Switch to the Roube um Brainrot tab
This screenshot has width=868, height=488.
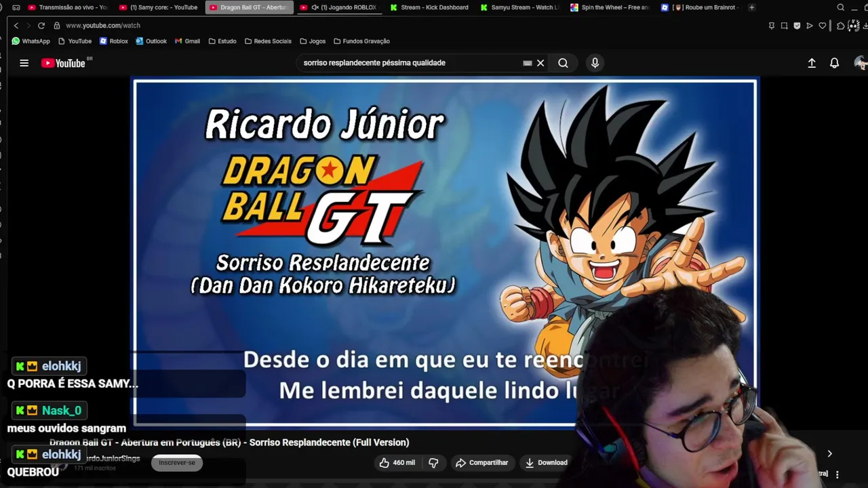(x=700, y=7)
